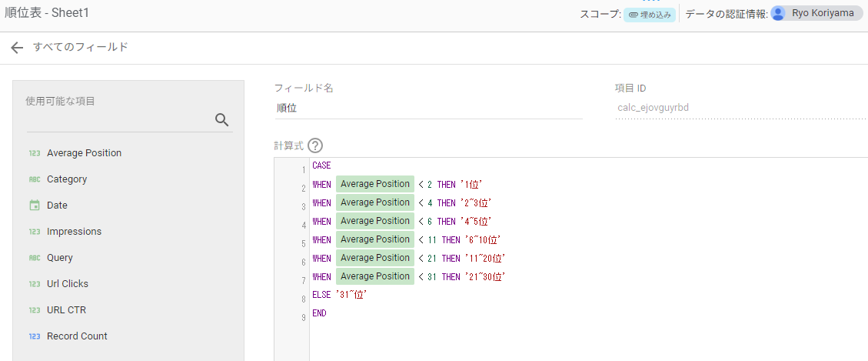Click the search icon in available fields
This screenshot has width=868, height=361.
click(x=222, y=119)
